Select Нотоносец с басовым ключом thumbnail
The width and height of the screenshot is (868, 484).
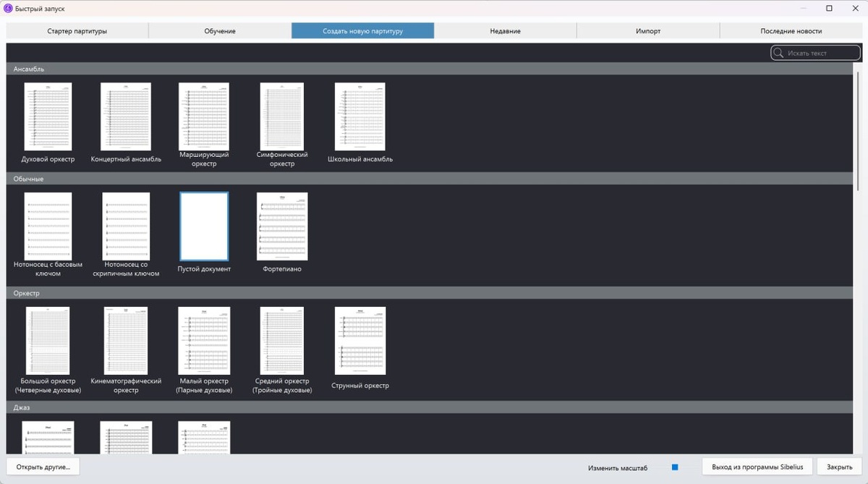[x=48, y=226]
